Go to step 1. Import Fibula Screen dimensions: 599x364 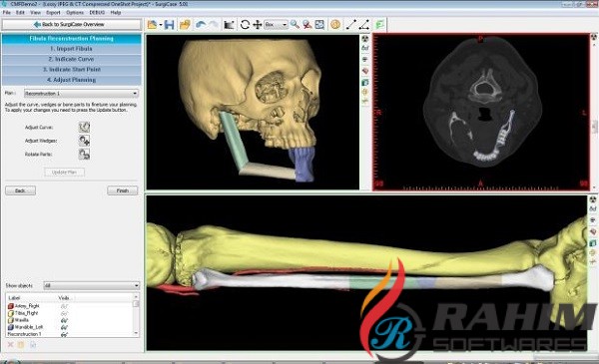click(72, 49)
